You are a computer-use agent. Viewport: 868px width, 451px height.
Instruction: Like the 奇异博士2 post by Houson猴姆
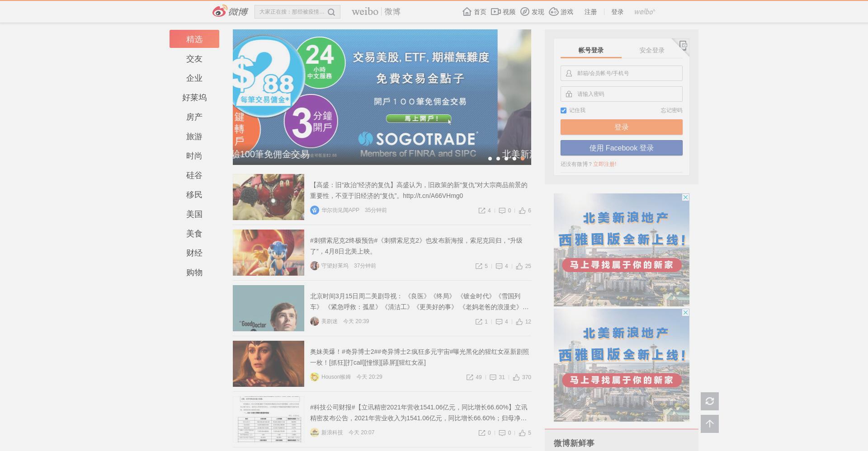[x=516, y=377]
